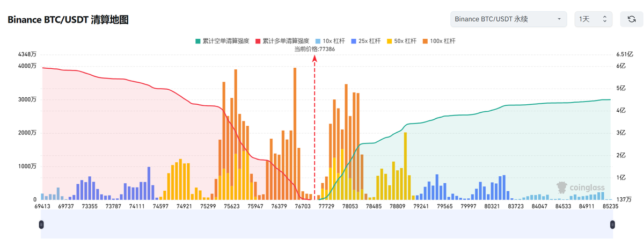This screenshot has width=644, height=245.
Task: Click the tall yellow bar near 78809
Action: point(405,166)
